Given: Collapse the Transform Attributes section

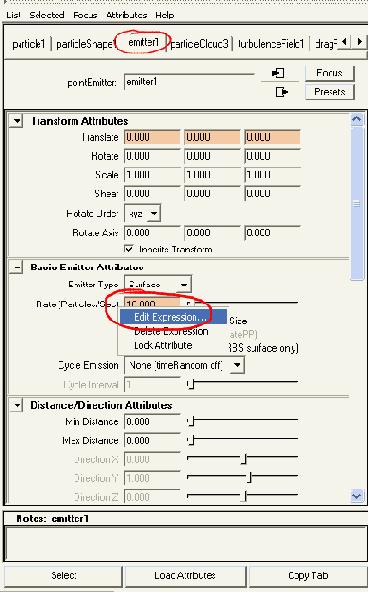Looking at the screenshot, I should tap(17, 121).
